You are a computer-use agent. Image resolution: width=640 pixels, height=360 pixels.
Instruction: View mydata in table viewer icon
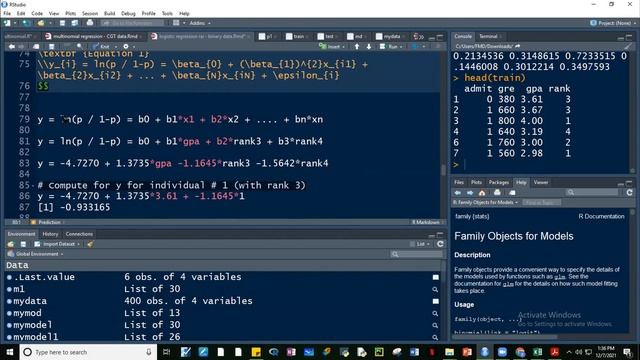[436, 301]
